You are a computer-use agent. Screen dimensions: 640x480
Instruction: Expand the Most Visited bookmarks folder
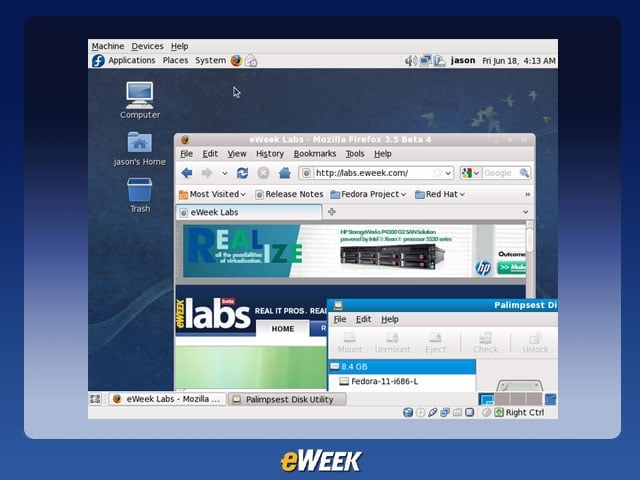click(x=212, y=194)
